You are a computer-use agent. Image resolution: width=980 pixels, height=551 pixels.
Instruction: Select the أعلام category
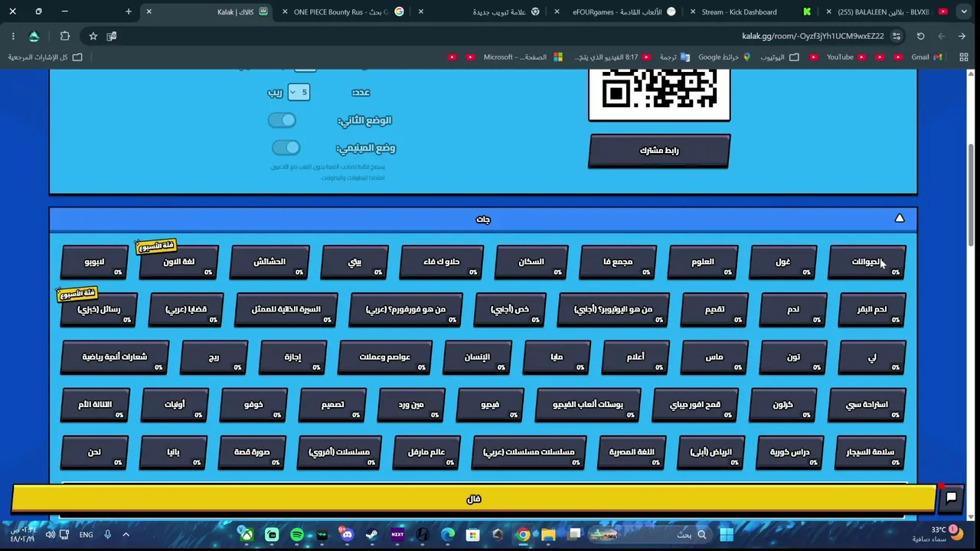(x=635, y=357)
